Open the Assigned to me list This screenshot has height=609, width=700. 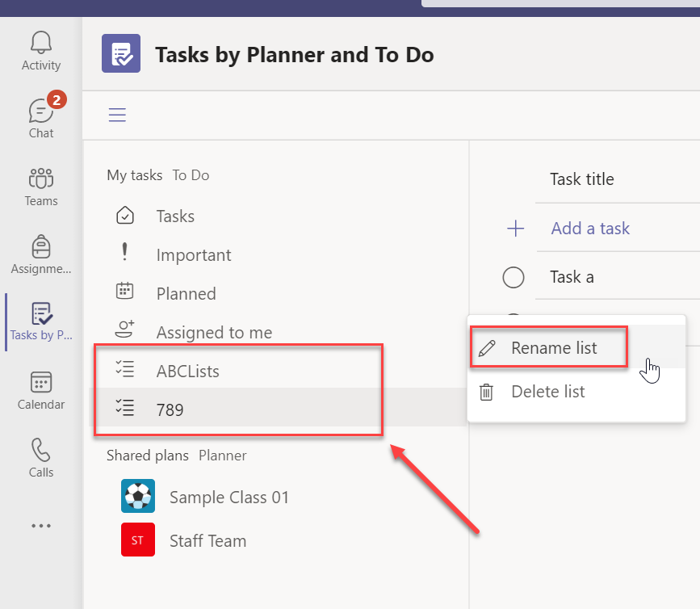(213, 332)
